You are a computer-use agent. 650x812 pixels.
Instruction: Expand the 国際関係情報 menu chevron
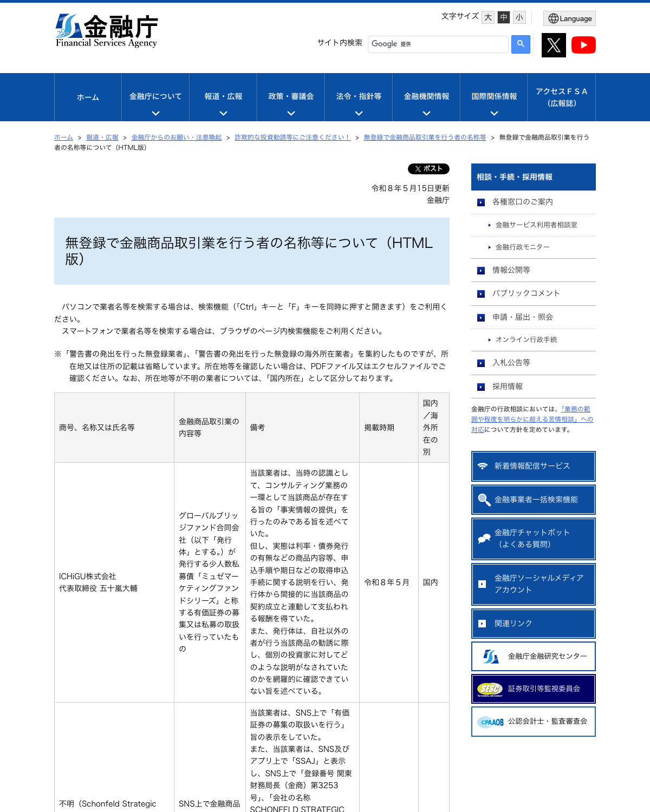pos(494,114)
